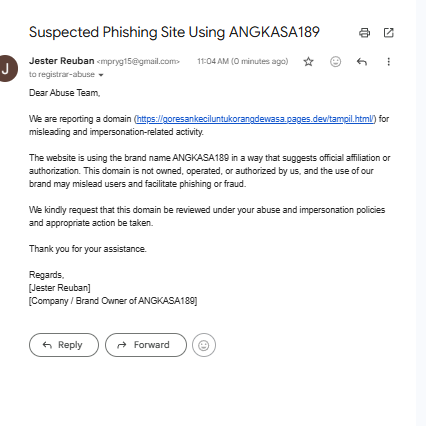Click the Reply button below the message
Viewport: 426px width, 426px height.
[x=64, y=345]
